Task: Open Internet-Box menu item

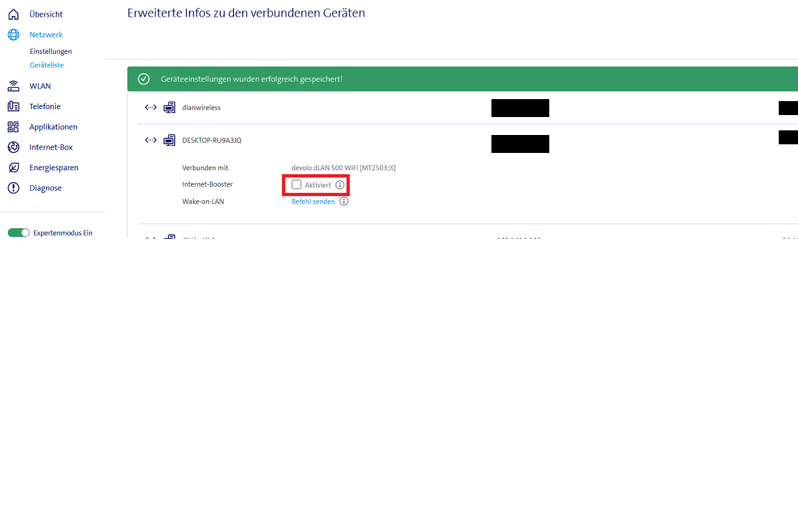Action: click(x=51, y=147)
